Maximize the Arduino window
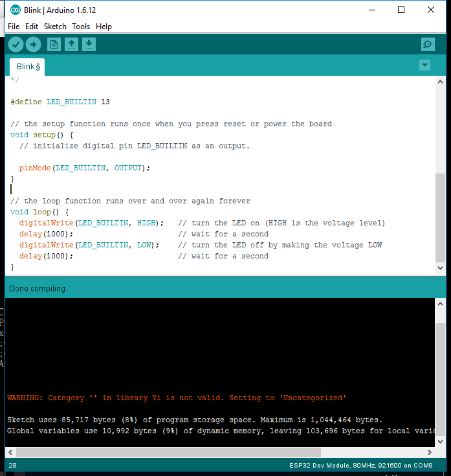Screen dimensions: 451x476 tap(401, 10)
